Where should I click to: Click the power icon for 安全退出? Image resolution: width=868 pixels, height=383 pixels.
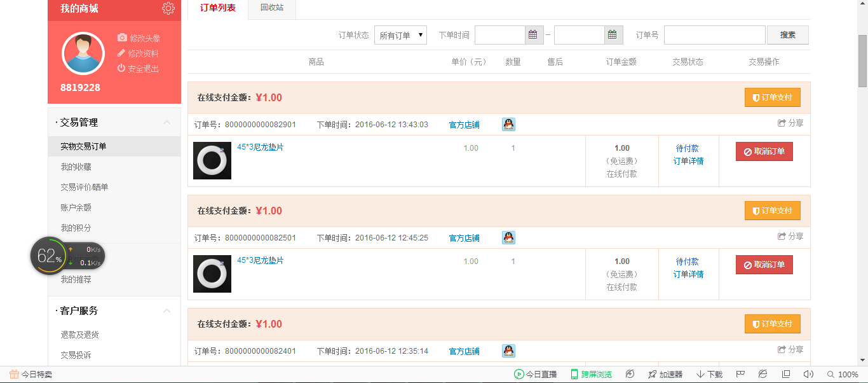coord(121,68)
